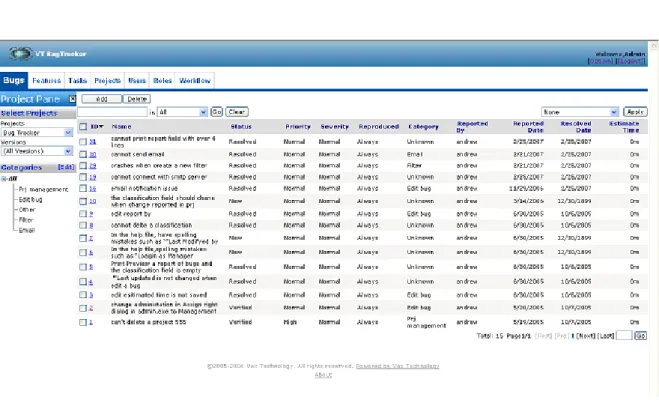Switch to the Bugs tab
Image resolution: width=659 pixels, height=406 pixels.
click(14, 80)
